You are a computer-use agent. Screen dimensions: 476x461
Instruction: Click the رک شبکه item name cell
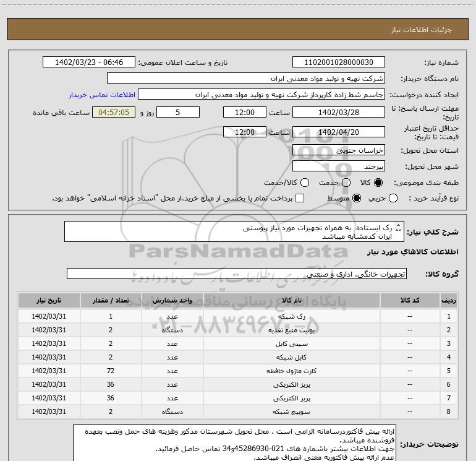291,316
